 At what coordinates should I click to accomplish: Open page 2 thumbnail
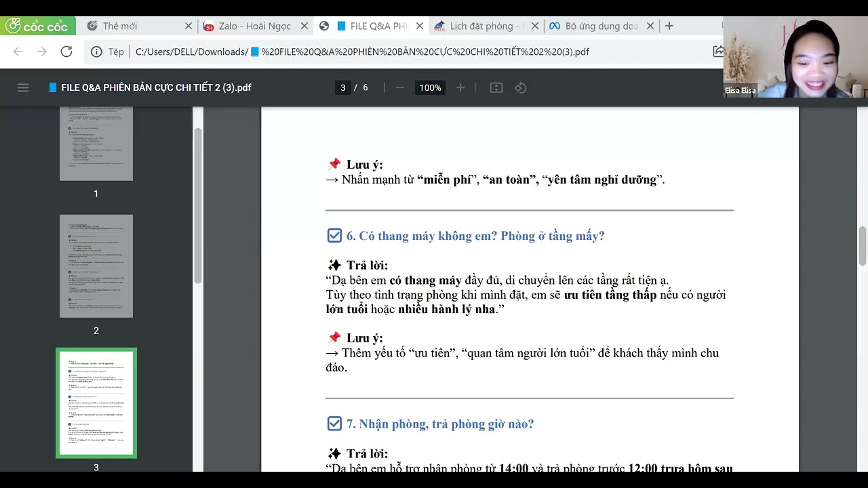(96, 266)
